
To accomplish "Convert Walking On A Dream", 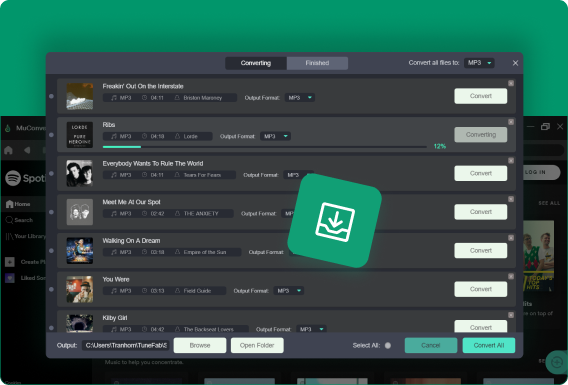I will 481,251.
